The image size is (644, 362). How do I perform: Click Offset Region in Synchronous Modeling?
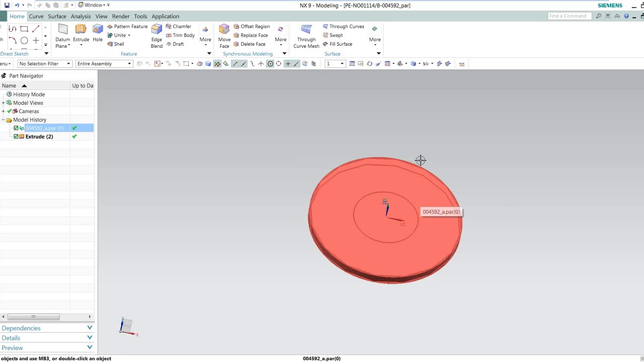(252, 27)
